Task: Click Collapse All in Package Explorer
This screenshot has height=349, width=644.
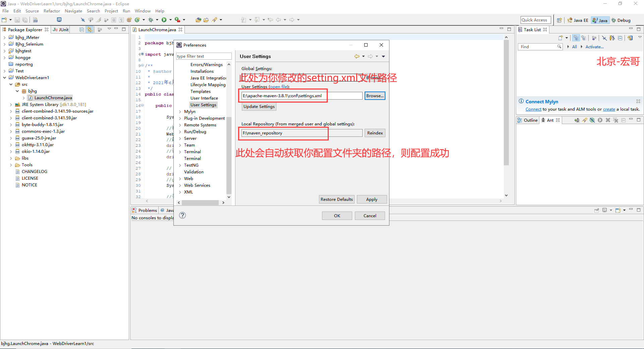Action: 82,30
